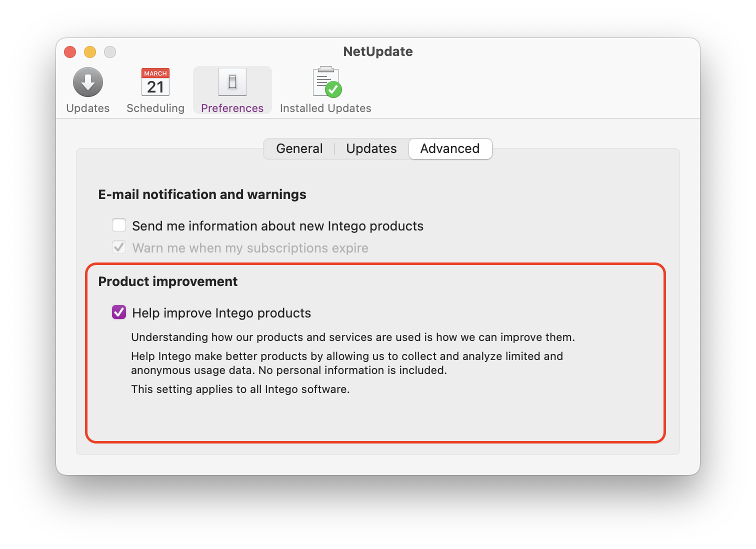
Task: Click paragraph starting "Help Intego make better products"
Action: 347,363
